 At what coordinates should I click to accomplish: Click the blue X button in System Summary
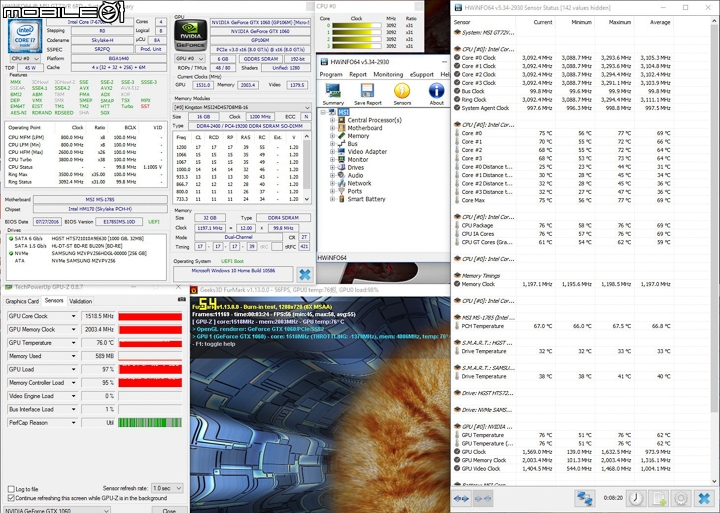304,275
